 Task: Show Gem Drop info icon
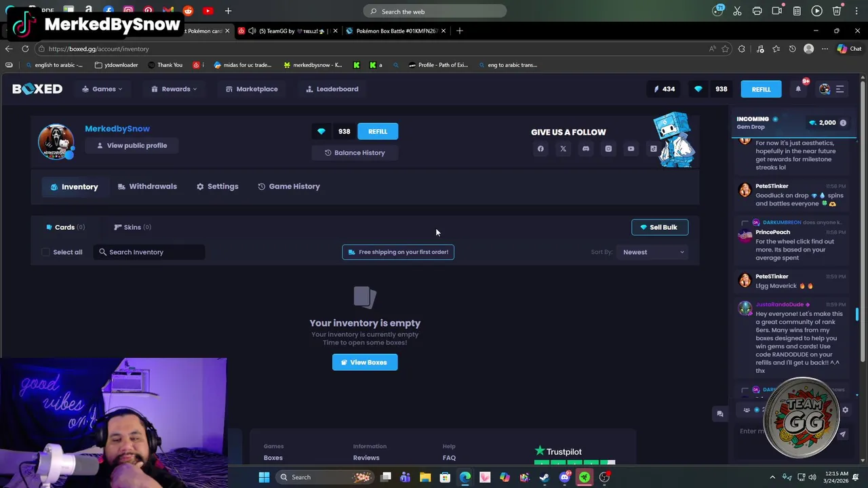843,123
